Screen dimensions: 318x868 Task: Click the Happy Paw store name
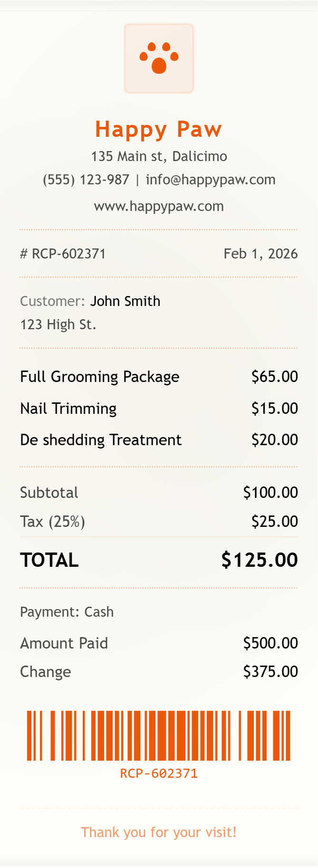point(159,129)
